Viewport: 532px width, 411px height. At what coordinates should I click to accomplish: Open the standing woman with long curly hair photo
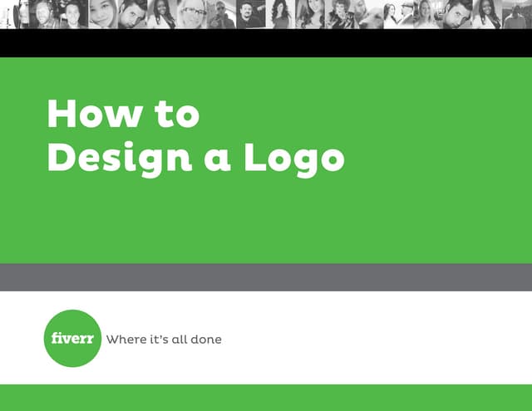(281, 14)
